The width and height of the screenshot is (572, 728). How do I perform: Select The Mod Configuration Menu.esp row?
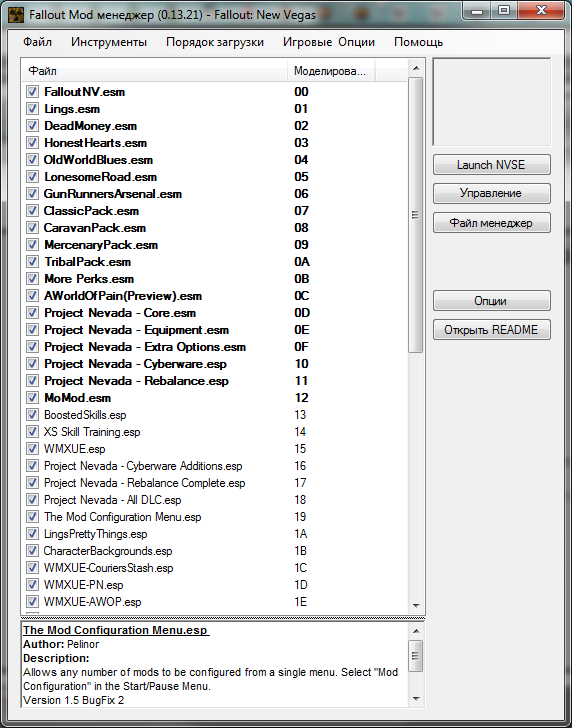tap(214, 517)
